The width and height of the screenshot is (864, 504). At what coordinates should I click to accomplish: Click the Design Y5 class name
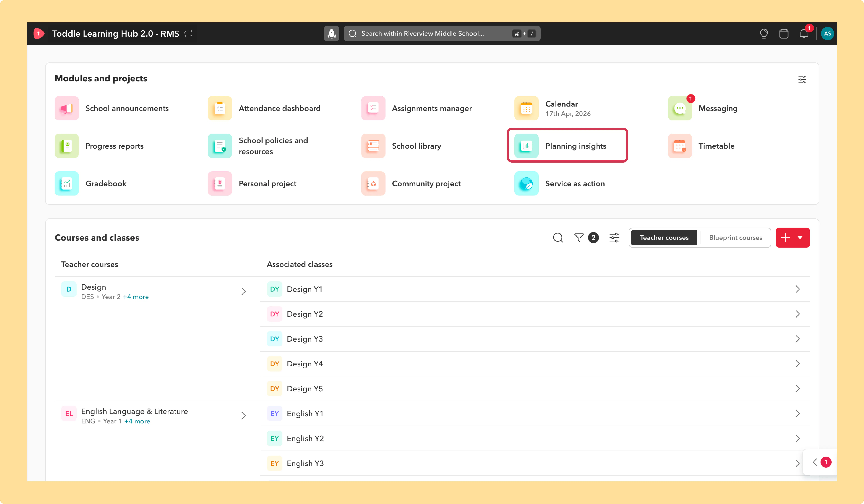(x=305, y=389)
